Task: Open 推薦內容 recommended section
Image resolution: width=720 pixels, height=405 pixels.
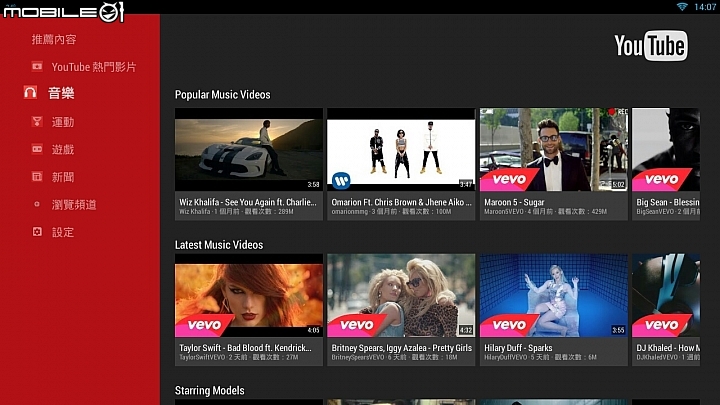Action: tap(54, 39)
